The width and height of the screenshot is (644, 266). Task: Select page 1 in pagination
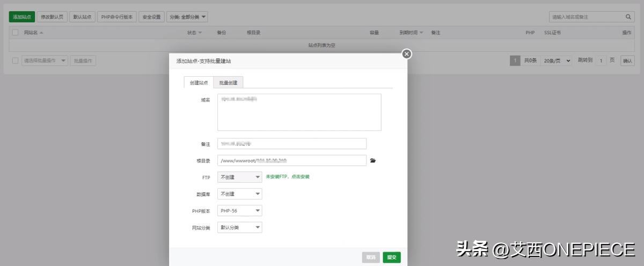pos(515,61)
